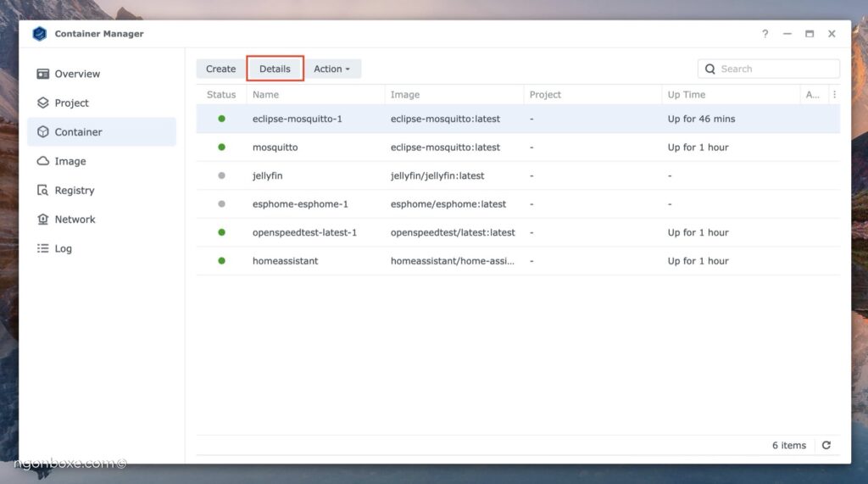Sort by the Status column header
The image size is (868, 484).
click(221, 95)
